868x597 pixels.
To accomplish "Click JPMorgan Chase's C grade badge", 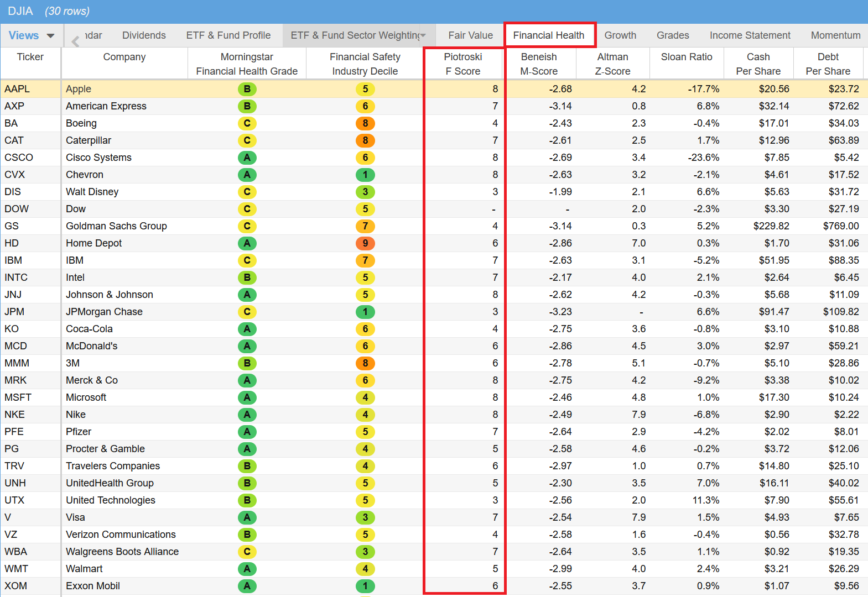I will click(x=247, y=312).
